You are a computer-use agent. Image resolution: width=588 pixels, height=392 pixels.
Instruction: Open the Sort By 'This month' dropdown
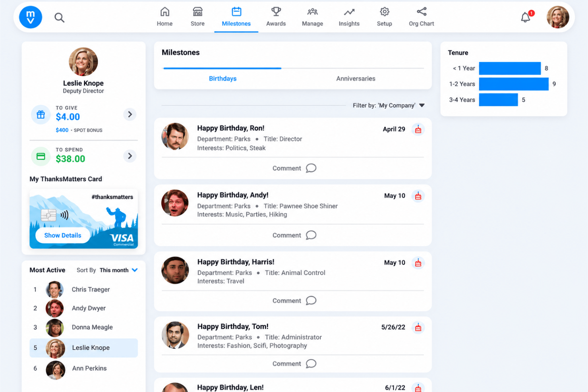point(119,270)
